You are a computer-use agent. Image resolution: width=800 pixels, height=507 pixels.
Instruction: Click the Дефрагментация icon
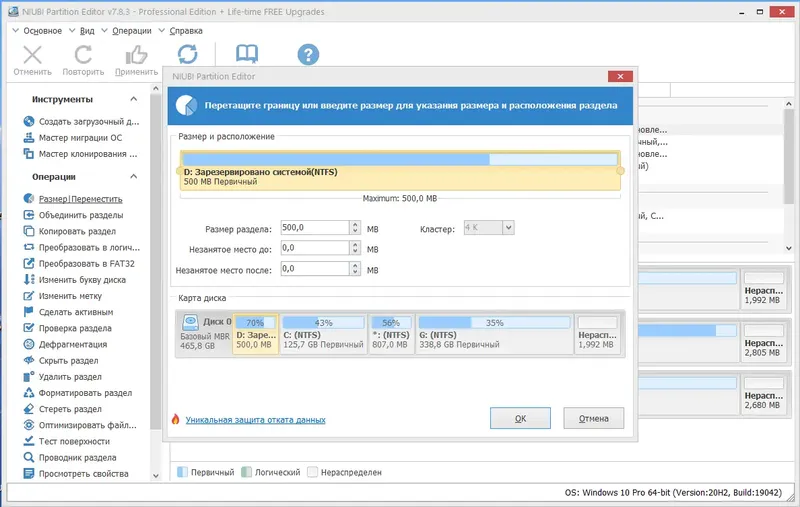click(29, 344)
